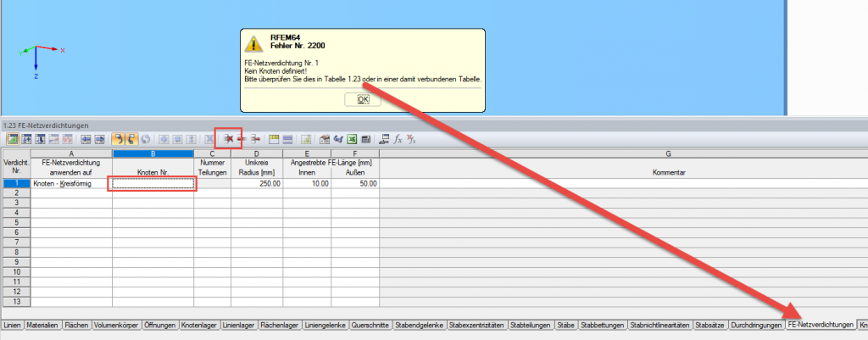Select the Radius cell showing 250.00
Image resolution: width=868 pixels, height=340 pixels.
(256, 183)
